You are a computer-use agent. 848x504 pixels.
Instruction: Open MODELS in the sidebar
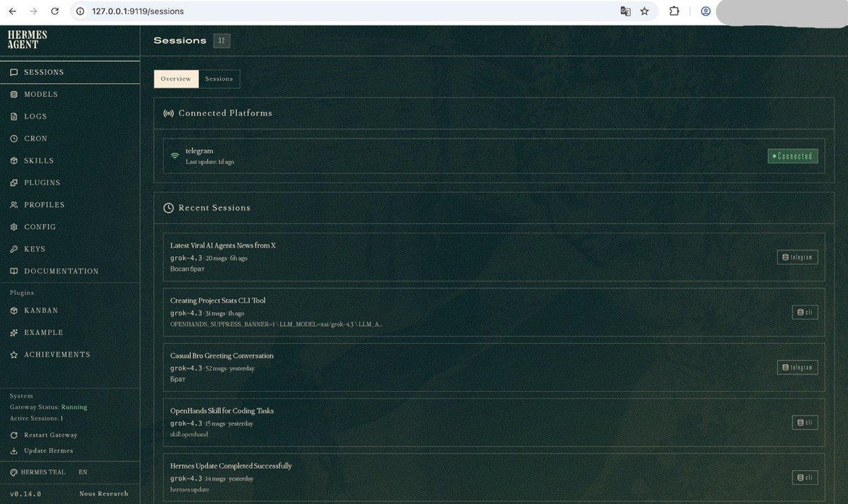70,95
